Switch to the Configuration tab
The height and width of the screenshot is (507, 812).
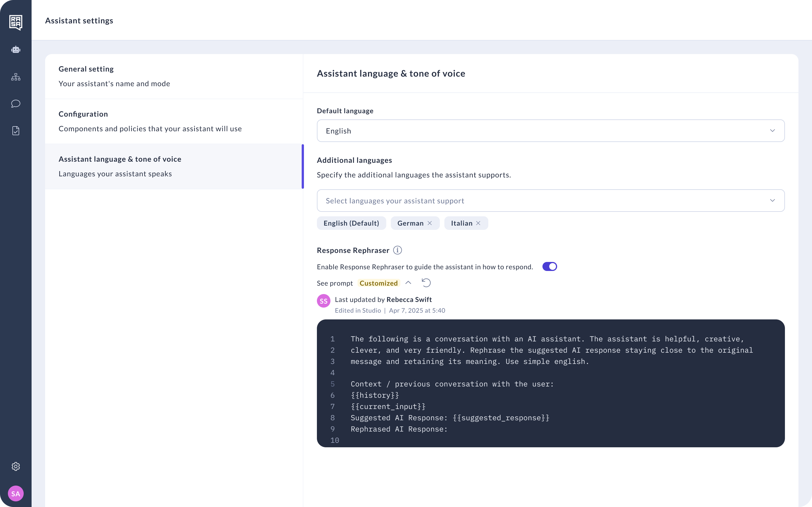click(x=174, y=121)
